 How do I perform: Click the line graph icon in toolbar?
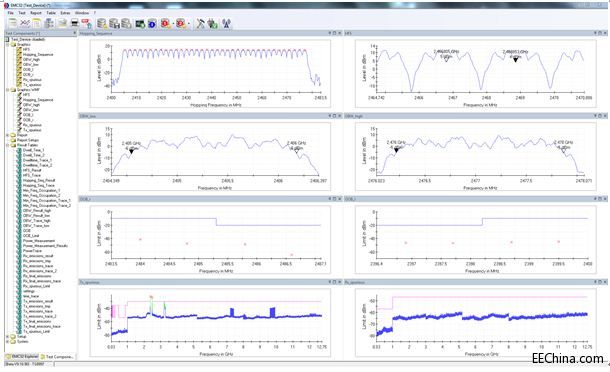pyautogui.click(x=25, y=24)
